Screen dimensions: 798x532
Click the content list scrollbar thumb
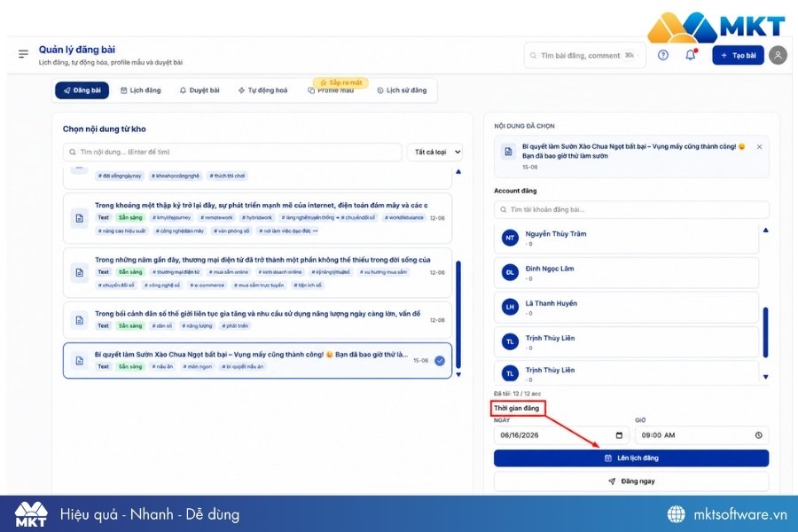458,314
